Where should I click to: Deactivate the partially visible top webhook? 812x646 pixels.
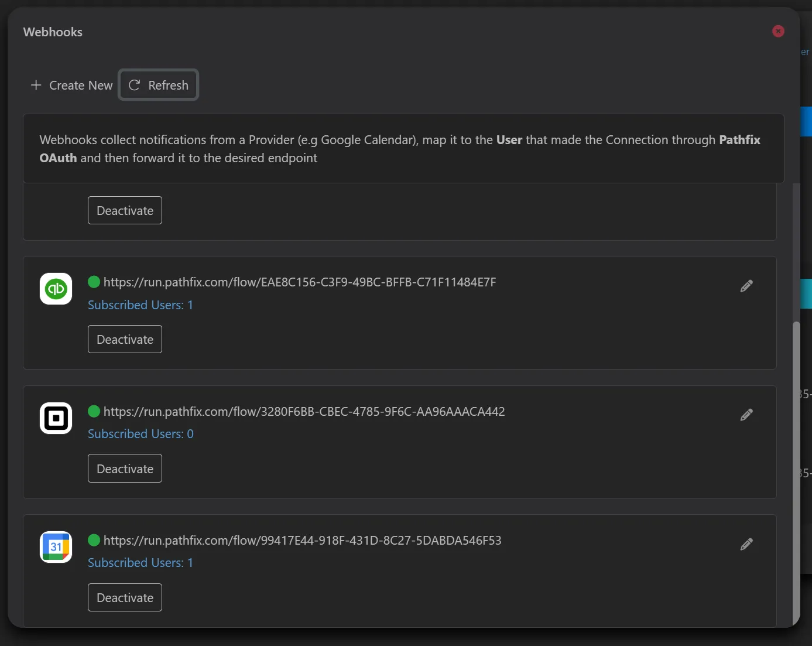tap(125, 211)
